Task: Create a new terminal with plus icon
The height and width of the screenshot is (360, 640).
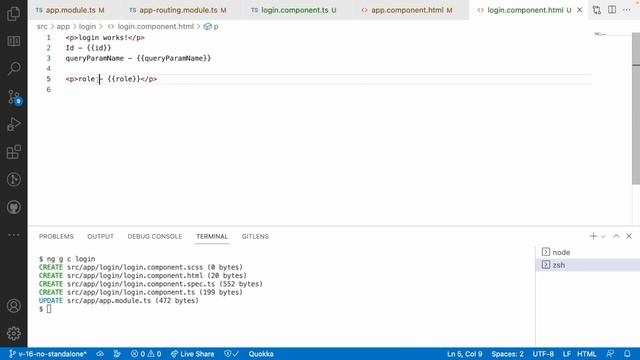Action: click(593, 236)
